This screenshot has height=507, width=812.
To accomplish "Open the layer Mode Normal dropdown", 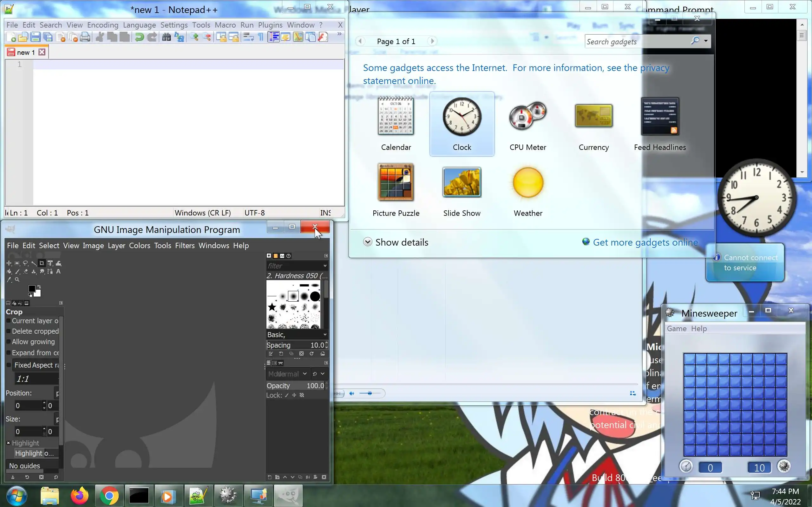I will point(288,374).
